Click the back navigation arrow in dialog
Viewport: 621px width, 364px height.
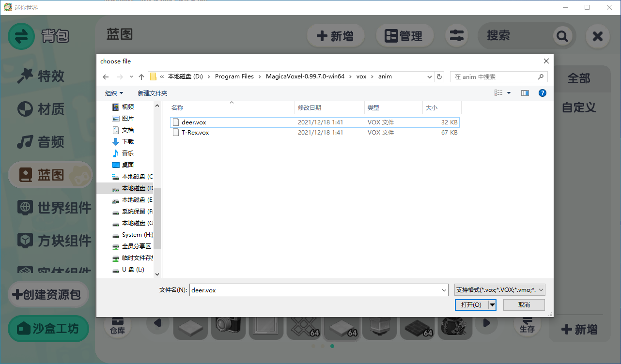click(106, 76)
